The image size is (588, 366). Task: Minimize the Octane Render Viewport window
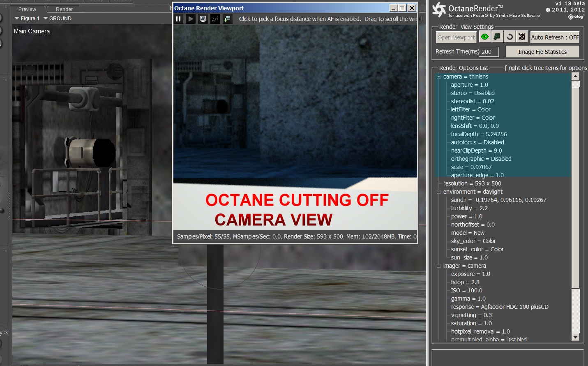point(393,8)
